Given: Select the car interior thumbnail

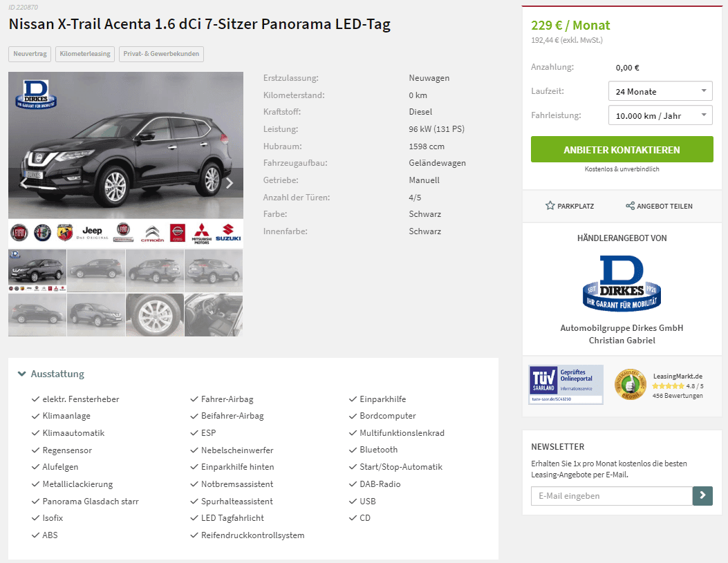Looking at the screenshot, I should tap(214, 315).
